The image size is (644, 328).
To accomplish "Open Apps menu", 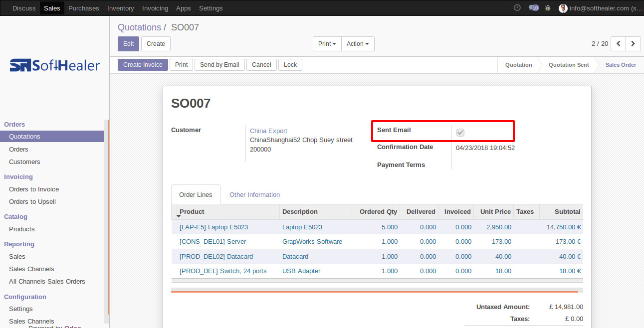I will point(184,8).
